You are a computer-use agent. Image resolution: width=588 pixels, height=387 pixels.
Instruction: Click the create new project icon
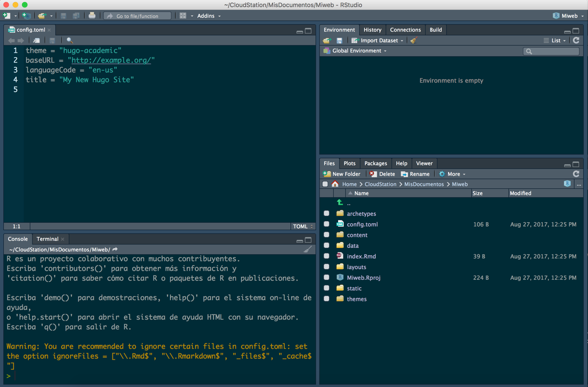tap(26, 16)
